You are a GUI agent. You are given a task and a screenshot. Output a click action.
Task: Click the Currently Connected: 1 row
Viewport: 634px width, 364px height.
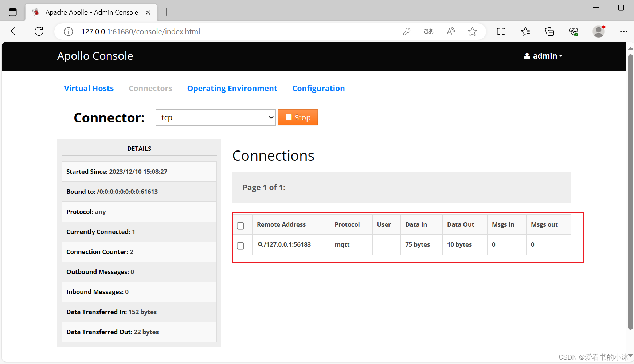tap(139, 232)
